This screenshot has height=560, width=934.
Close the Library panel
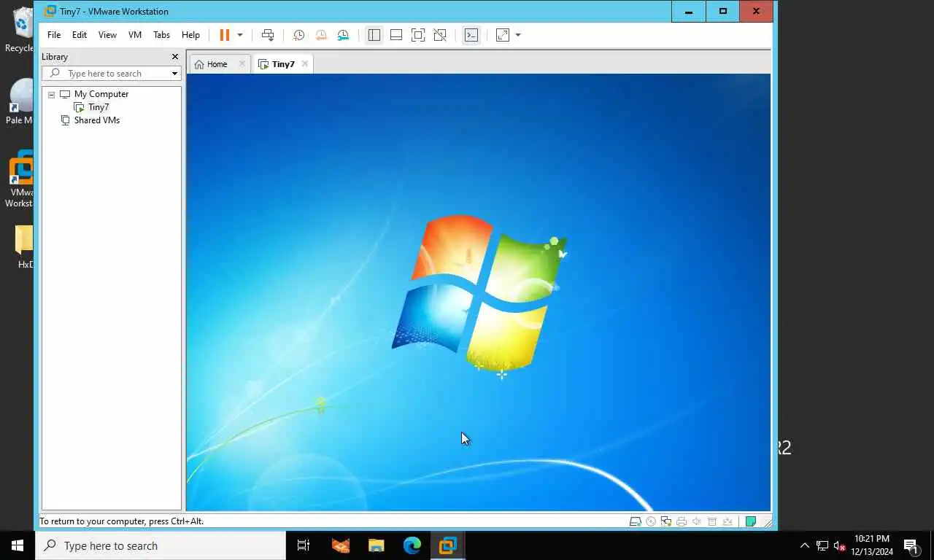click(x=175, y=57)
